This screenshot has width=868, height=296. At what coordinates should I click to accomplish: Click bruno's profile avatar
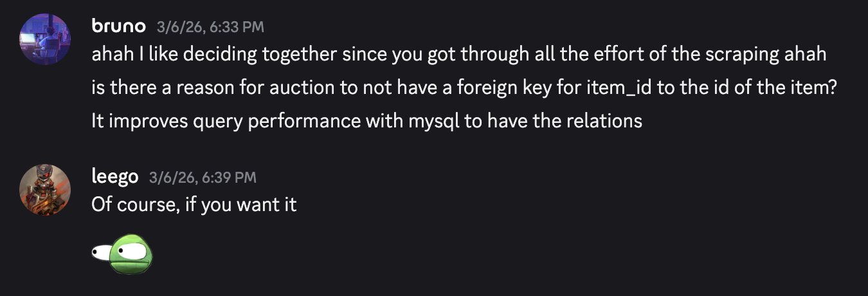tap(45, 39)
